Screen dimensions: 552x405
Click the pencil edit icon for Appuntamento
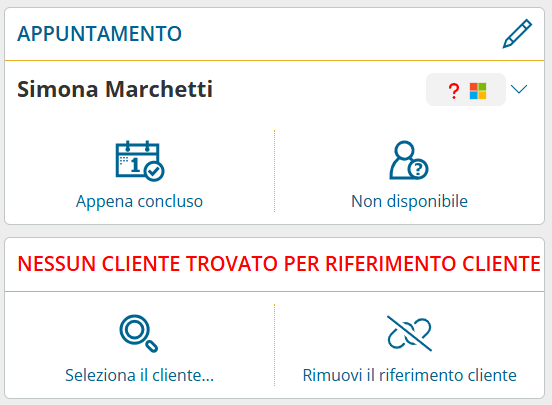[517, 34]
